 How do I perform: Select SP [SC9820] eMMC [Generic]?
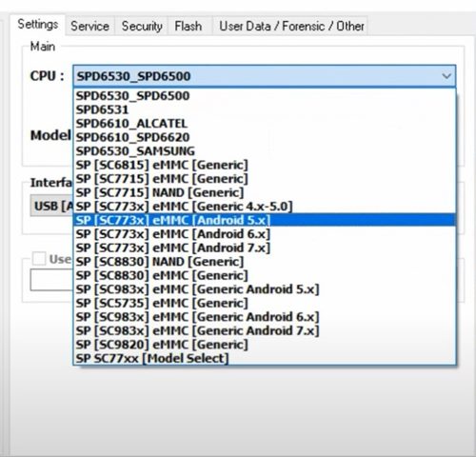265,345
